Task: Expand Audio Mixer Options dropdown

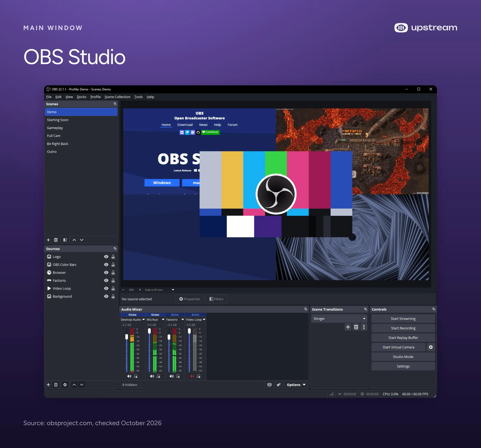Action: [296, 385]
